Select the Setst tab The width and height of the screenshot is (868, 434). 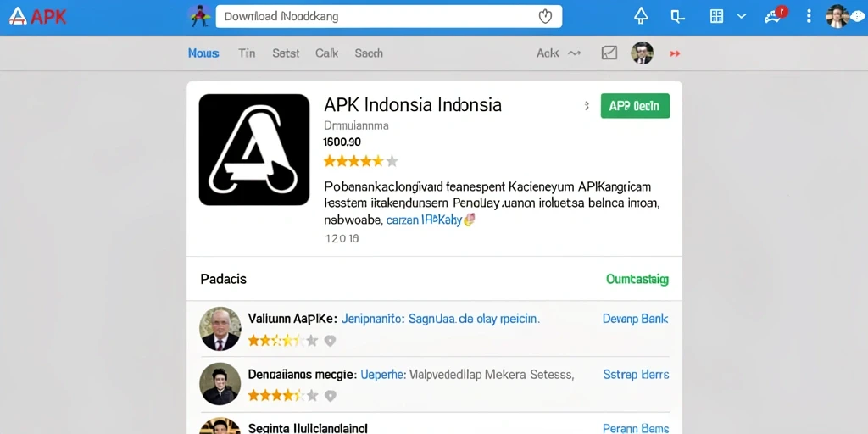[x=286, y=53]
